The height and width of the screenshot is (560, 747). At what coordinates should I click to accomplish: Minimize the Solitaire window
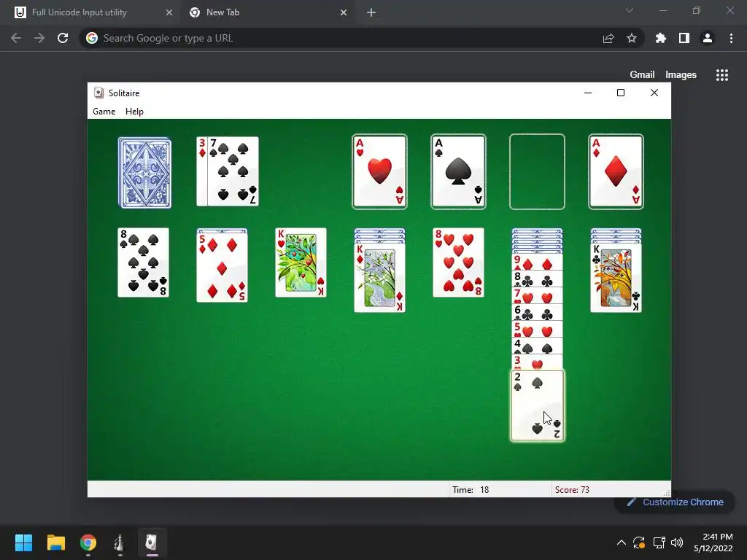click(588, 93)
